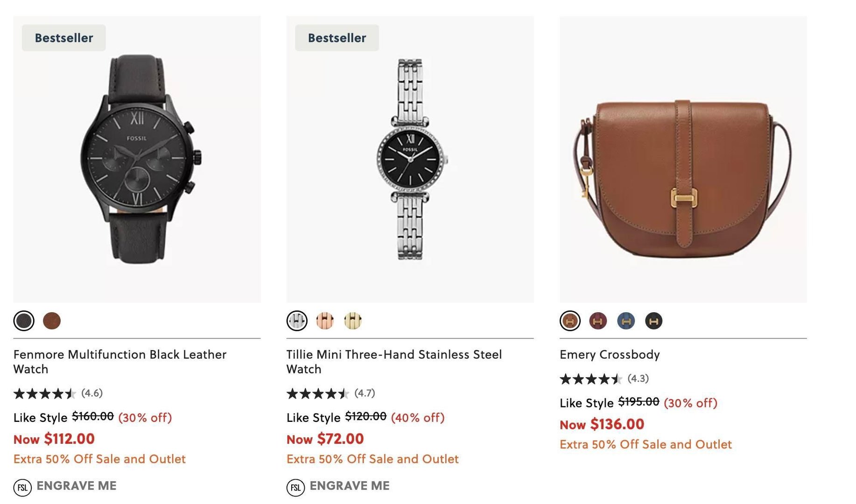Choose the burgundy Emery Crossbody swatch
The height and width of the screenshot is (504, 856).
tap(598, 321)
